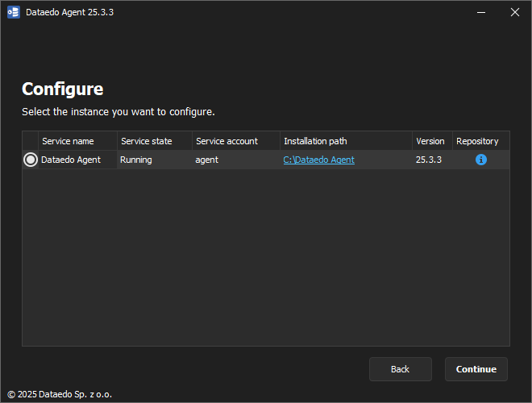The height and width of the screenshot is (403, 532).
Task: Minimize the Dataedo Agent window
Action: tap(481, 12)
